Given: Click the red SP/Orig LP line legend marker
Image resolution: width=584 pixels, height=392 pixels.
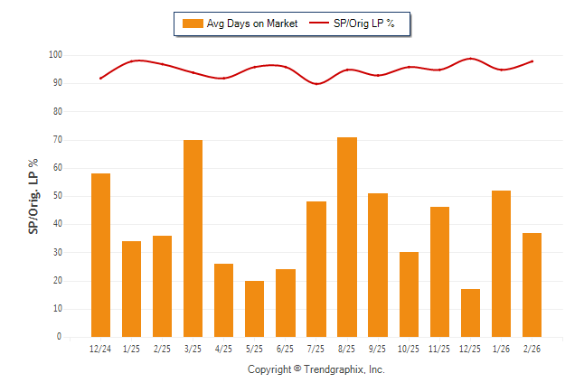Looking at the screenshot, I should (x=320, y=23).
